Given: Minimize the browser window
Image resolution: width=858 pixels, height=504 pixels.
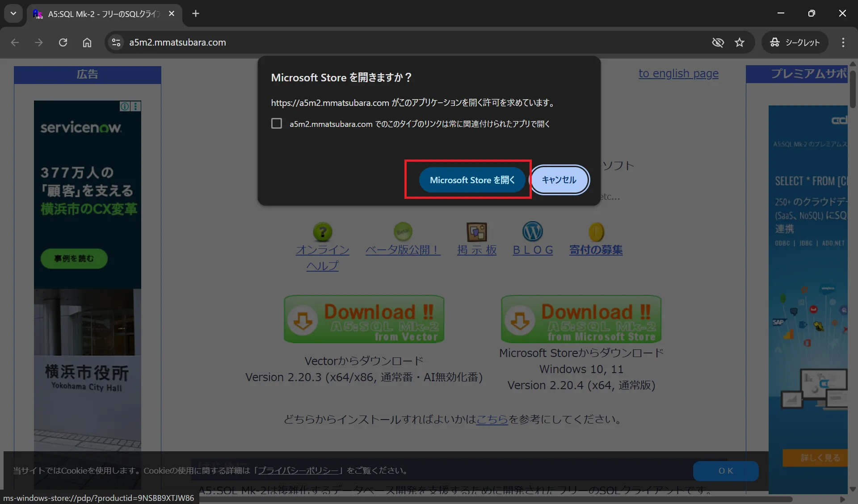Looking at the screenshot, I should pyautogui.click(x=781, y=13).
